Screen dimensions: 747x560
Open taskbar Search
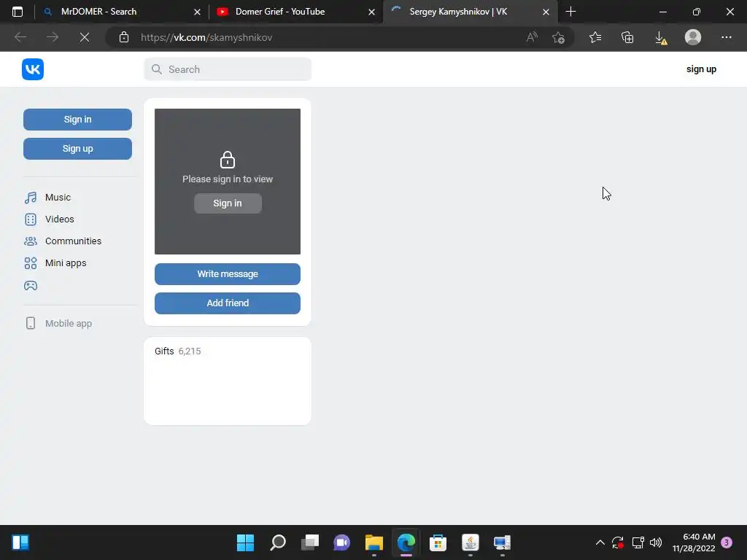coord(278,542)
